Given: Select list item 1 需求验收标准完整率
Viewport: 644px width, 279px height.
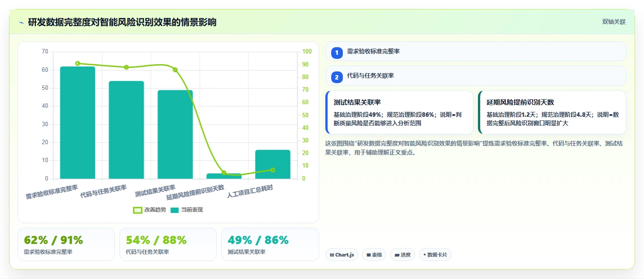Looking at the screenshot, I should click(476, 51).
